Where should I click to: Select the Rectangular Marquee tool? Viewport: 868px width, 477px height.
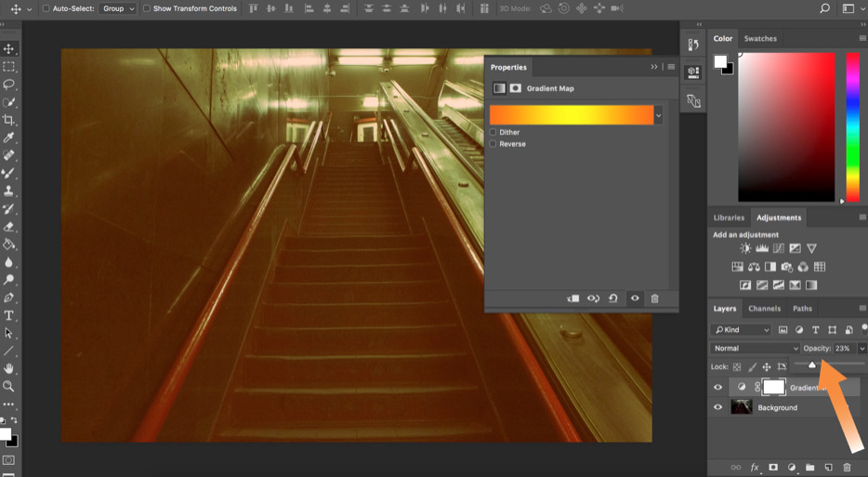coord(9,66)
